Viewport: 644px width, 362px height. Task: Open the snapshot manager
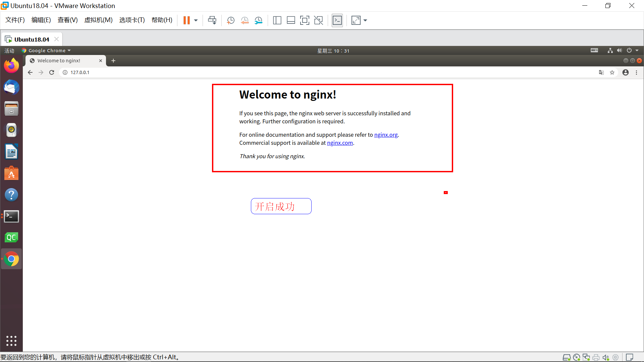259,20
